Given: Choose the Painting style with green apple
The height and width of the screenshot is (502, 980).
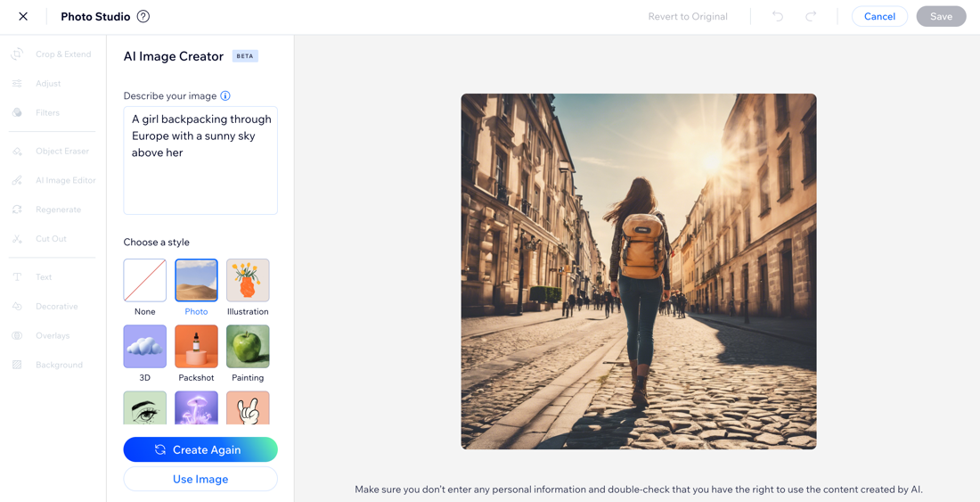Looking at the screenshot, I should (x=248, y=347).
